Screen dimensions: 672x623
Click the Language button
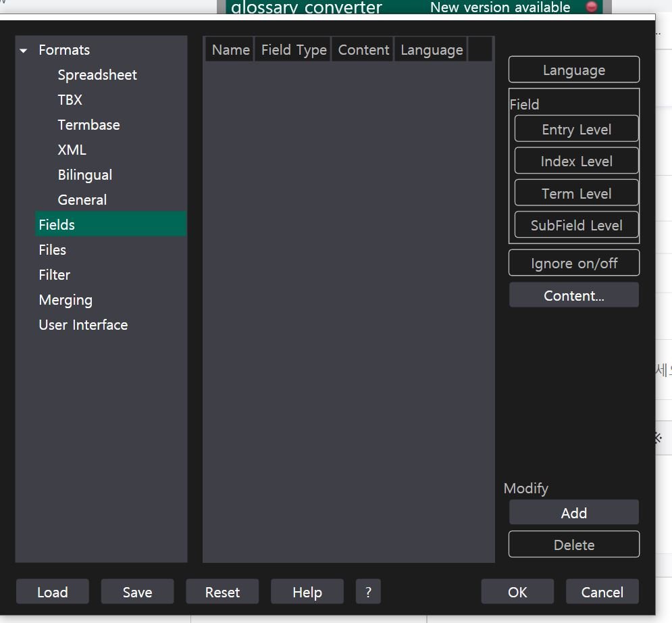click(573, 70)
